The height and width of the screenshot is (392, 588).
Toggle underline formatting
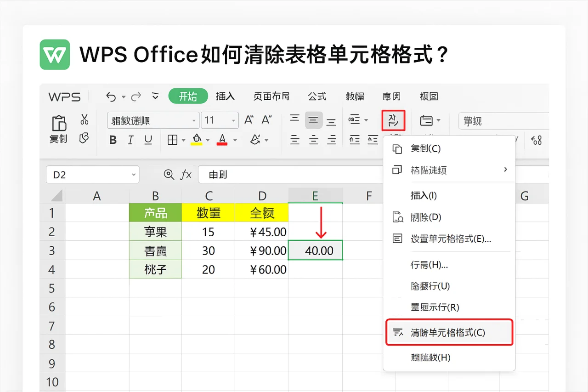147,140
